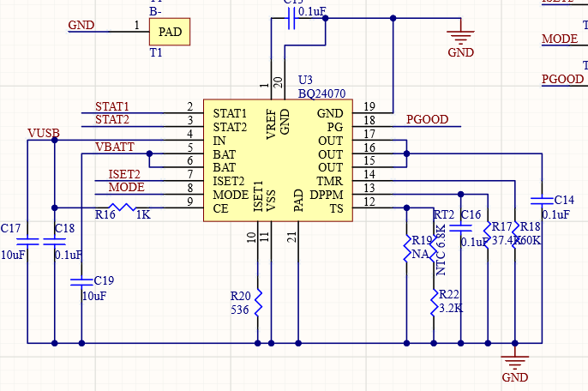
Task: Click capacitor C19 10uF symbol
Action: click(x=81, y=282)
